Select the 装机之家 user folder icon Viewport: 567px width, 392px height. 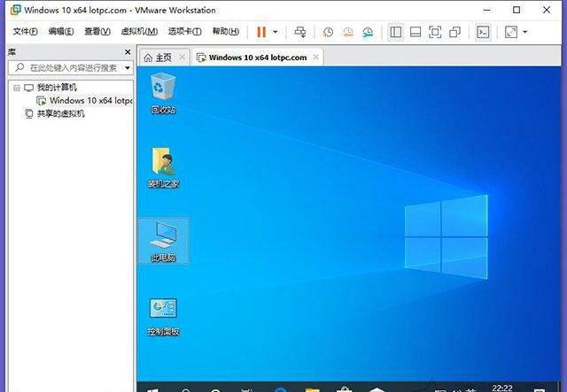[x=163, y=167]
